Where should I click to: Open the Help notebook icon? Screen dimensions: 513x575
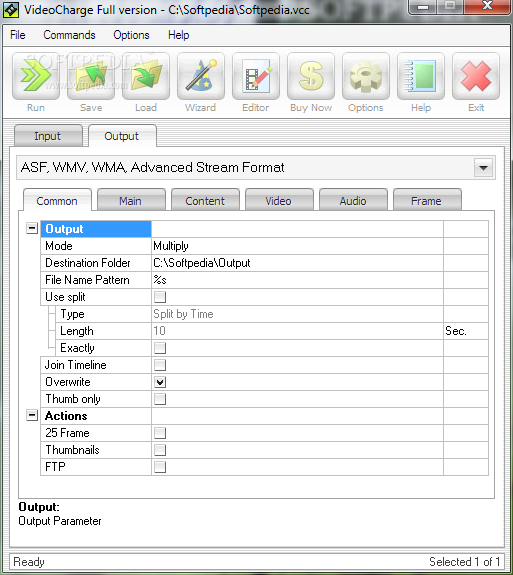pyautogui.click(x=421, y=76)
